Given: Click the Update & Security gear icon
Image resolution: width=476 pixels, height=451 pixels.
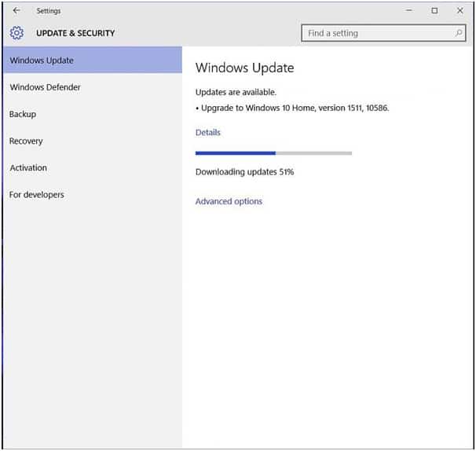Looking at the screenshot, I should pyautogui.click(x=16, y=33).
